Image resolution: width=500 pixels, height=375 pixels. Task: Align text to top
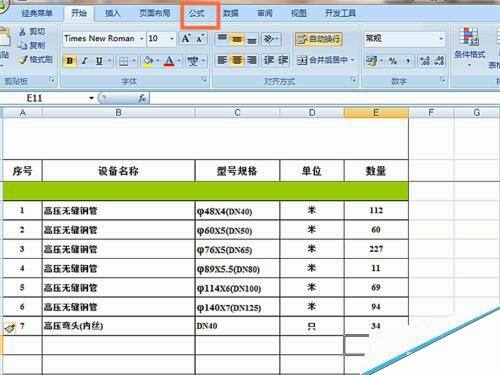pos(222,39)
